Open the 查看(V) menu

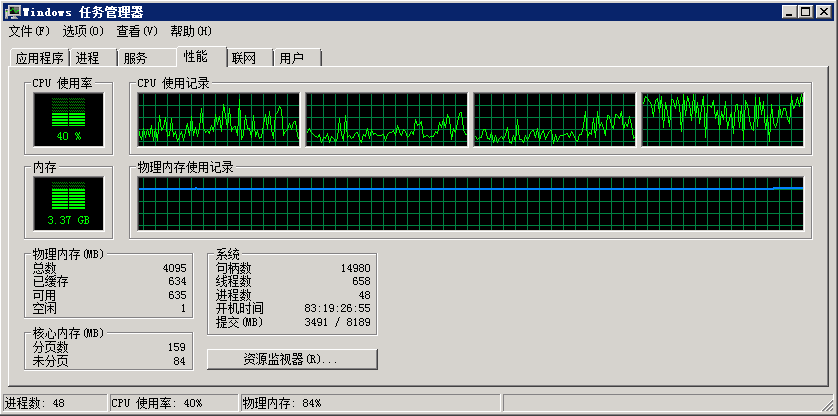pyautogui.click(x=137, y=32)
